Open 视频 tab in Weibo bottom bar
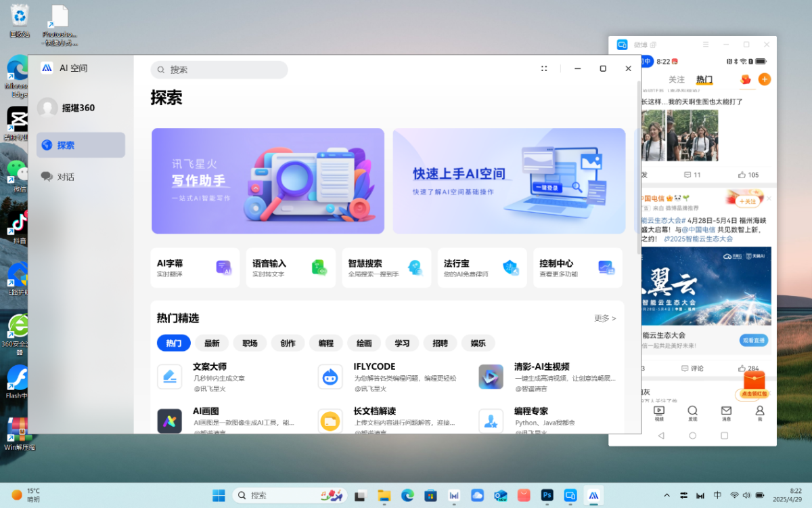This screenshot has height=508, width=812. click(659, 413)
